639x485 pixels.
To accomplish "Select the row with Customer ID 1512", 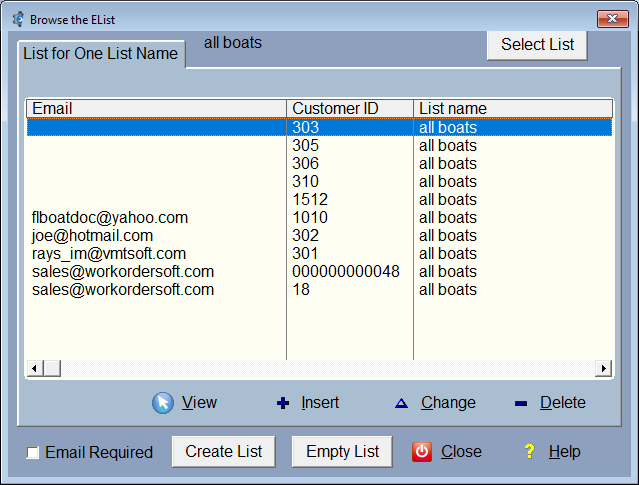I will click(x=320, y=199).
